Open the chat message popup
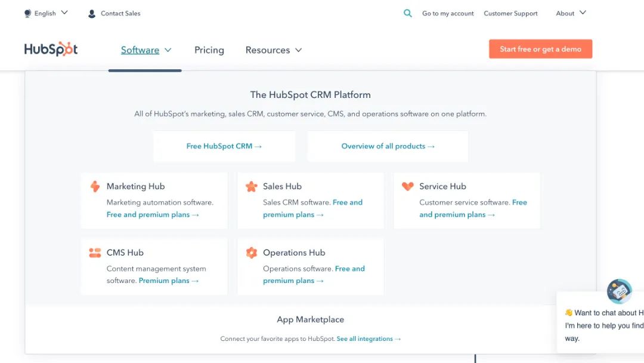The image size is (644, 363). point(600,322)
